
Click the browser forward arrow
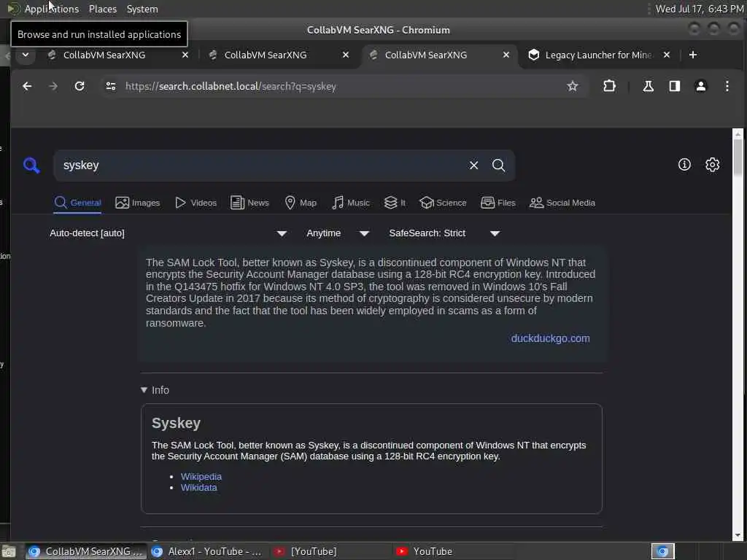click(x=53, y=86)
